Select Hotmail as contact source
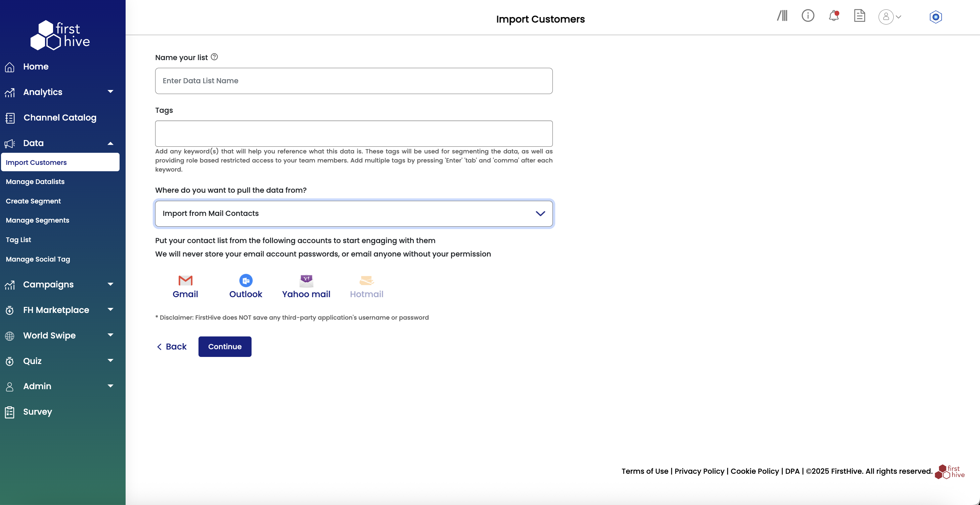 tap(367, 287)
